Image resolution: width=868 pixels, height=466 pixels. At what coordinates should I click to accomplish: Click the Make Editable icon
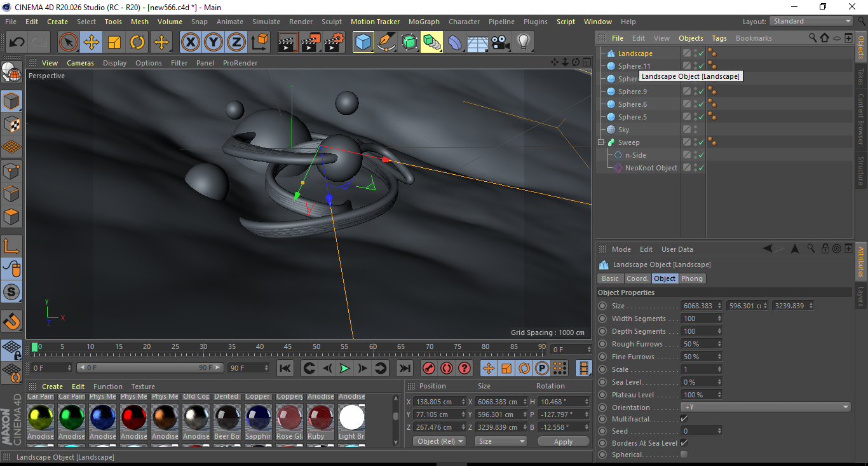[x=11, y=74]
